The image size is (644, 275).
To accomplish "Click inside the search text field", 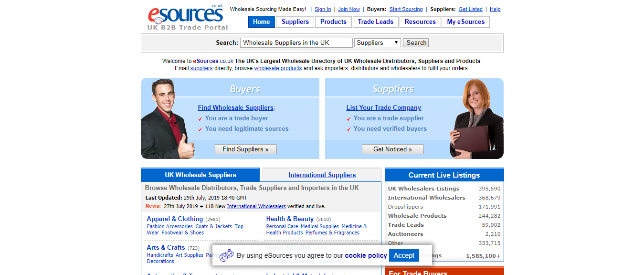I will (296, 42).
